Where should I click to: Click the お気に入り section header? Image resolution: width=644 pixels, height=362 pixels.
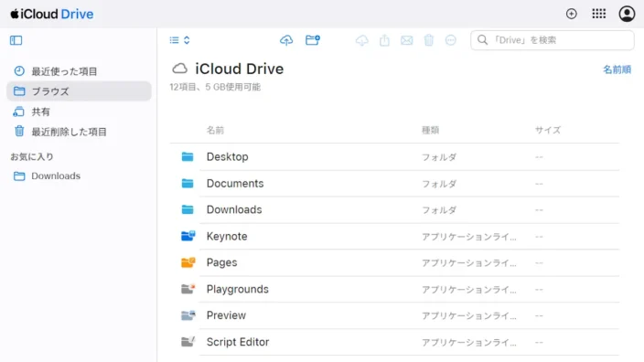pyautogui.click(x=32, y=157)
